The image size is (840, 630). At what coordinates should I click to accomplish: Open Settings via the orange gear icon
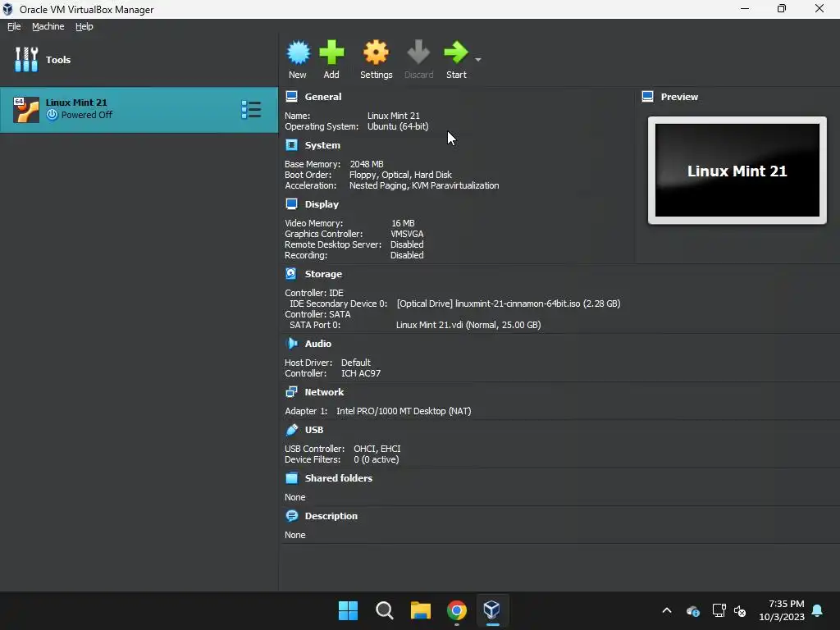tap(376, 52)
